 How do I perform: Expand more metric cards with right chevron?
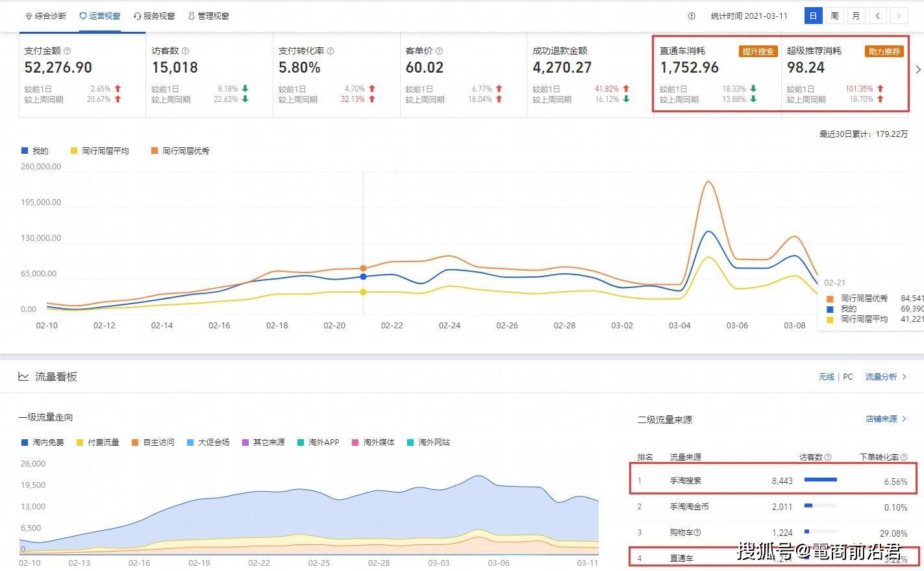(918, 69)
